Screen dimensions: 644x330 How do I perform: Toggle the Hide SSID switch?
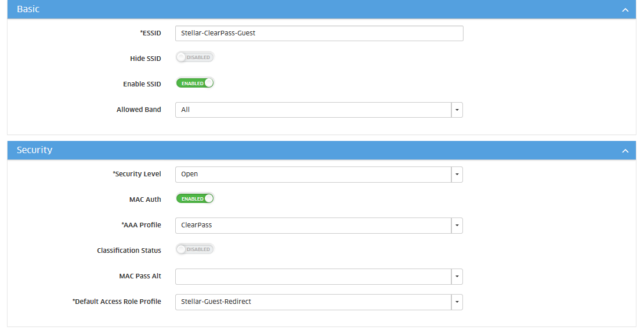(195, 57)
